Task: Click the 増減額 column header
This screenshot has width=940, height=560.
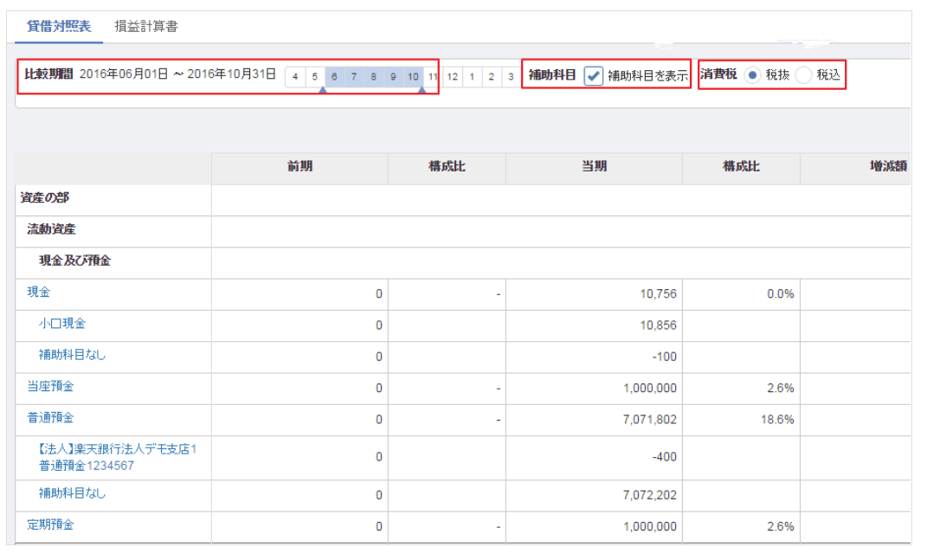Action: 887,167
